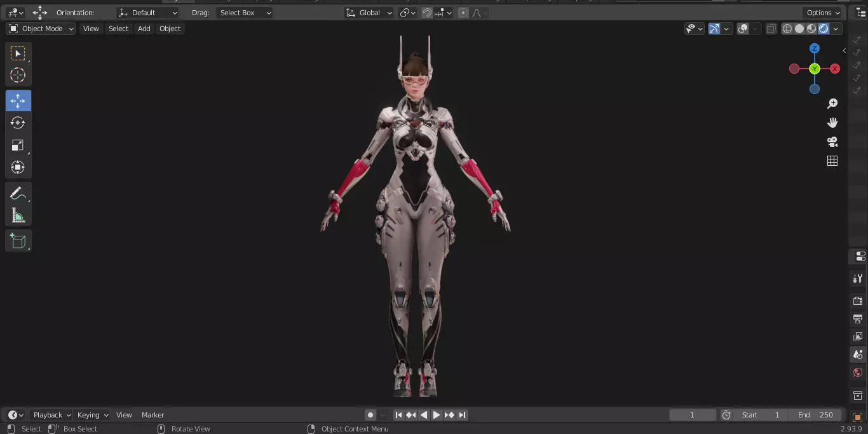Switch to Rendered shading
This screenshot has height=434, width=868.
tap(824, 29)
